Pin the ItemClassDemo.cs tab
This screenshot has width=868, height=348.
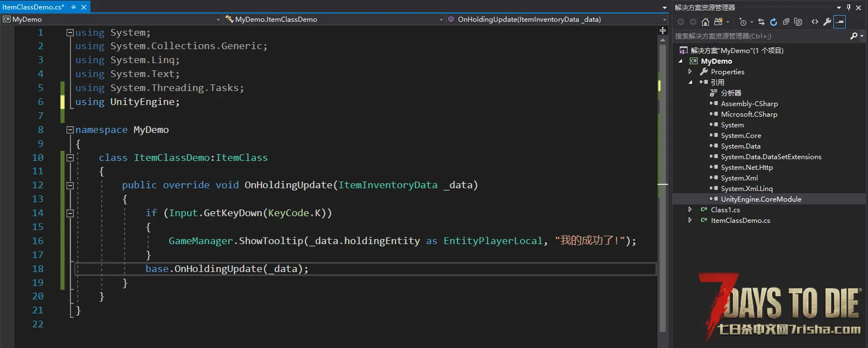pos(73,7)
